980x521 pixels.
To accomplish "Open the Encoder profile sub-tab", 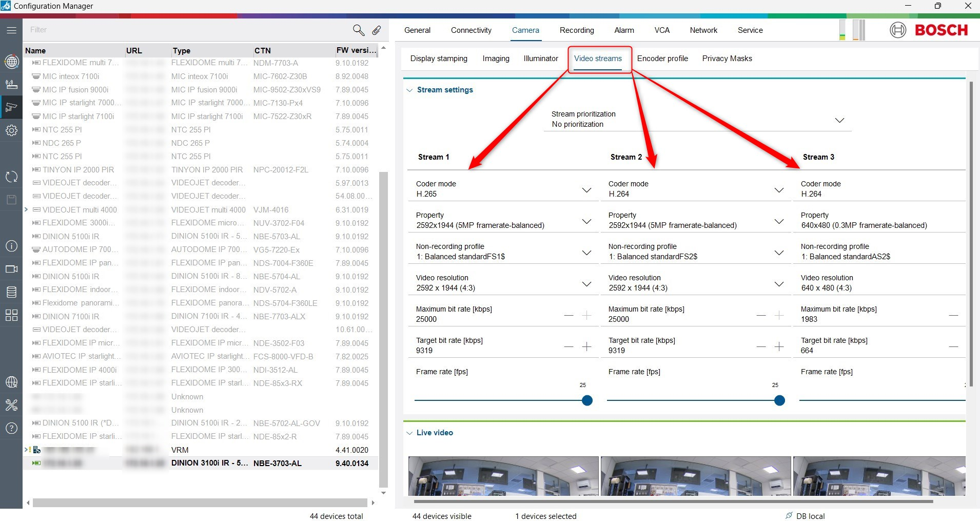I will pos(662,59).
